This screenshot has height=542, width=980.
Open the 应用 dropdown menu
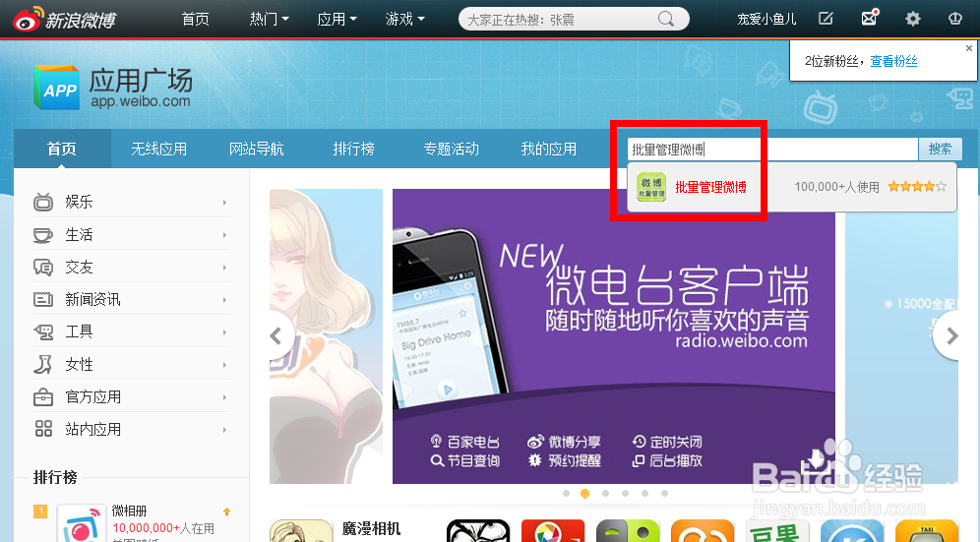point(337,19)
